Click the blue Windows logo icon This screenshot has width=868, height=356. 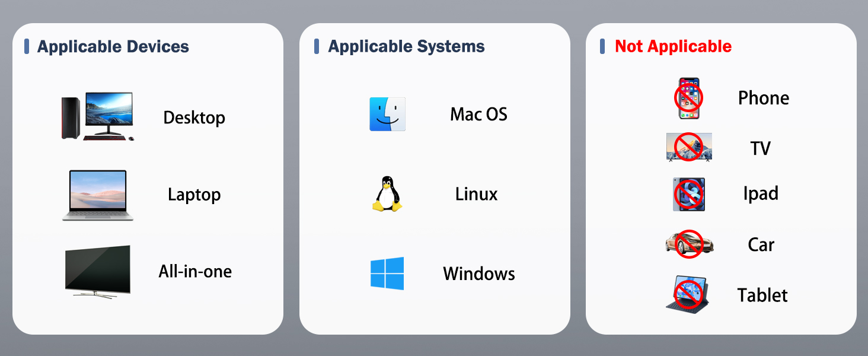tap(387, 274)
